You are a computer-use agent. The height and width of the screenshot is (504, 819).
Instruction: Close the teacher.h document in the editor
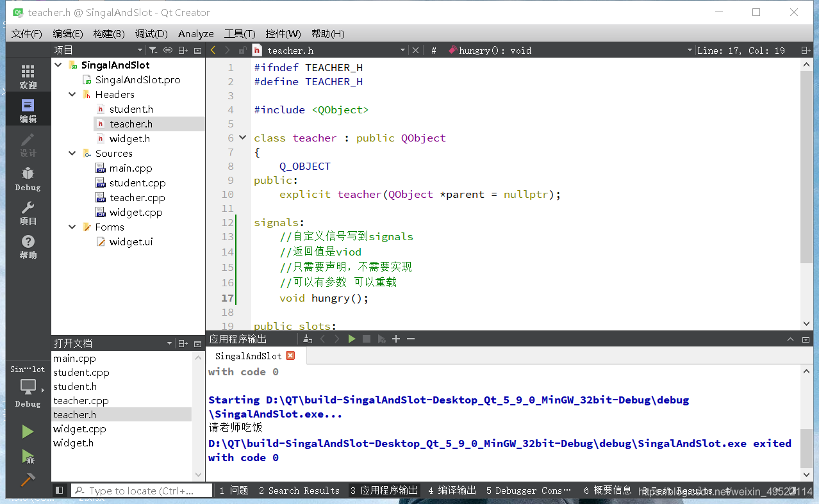click(415, 50)
